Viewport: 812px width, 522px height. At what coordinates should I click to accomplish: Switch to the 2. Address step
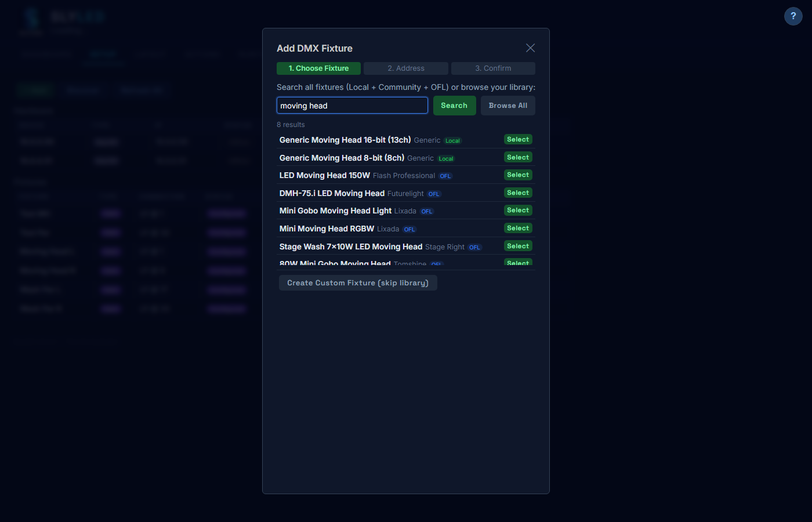pos(405,68)
